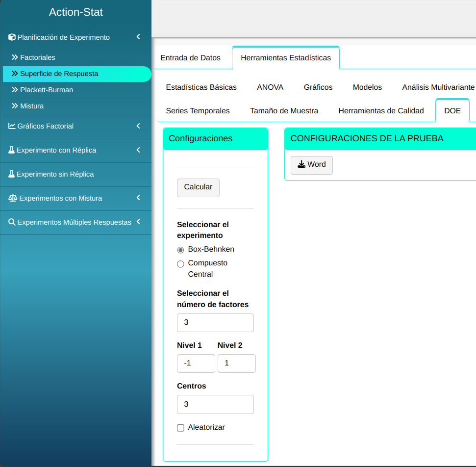Image resolution: width=476 pixels, height=467 pixels.
Task: Expand the Experimentos con Mistura chevron
Action: click(x=138, y=198)
